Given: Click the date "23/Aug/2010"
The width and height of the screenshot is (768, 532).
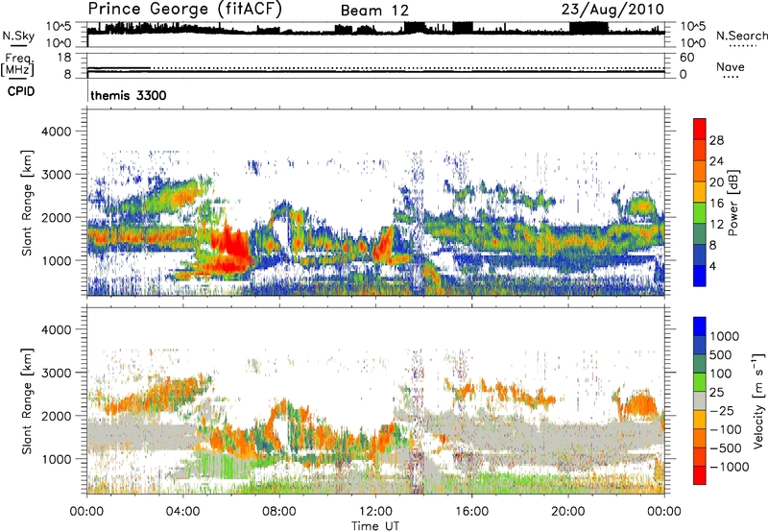Looking at the screenshot, I should [x=612, y=10].
